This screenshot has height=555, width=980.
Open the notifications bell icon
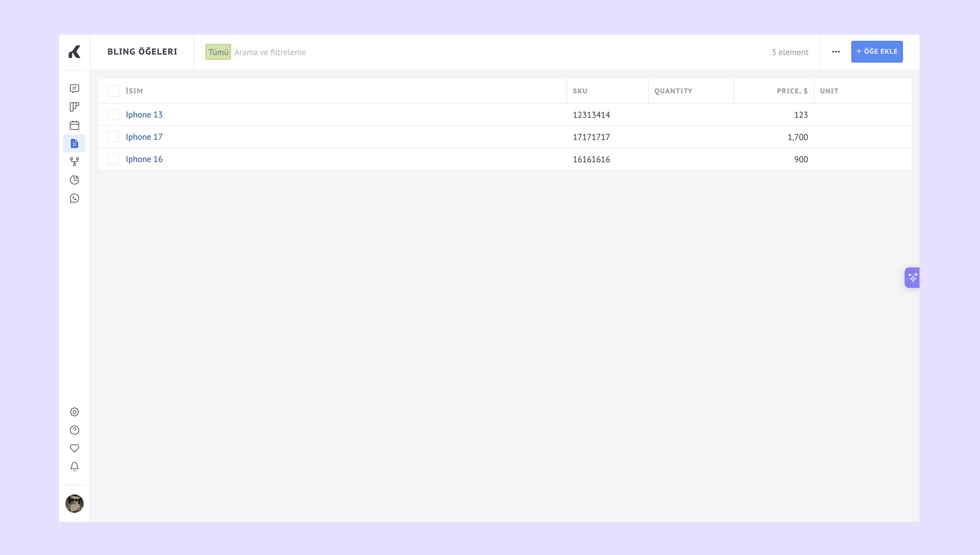(74, 467)
